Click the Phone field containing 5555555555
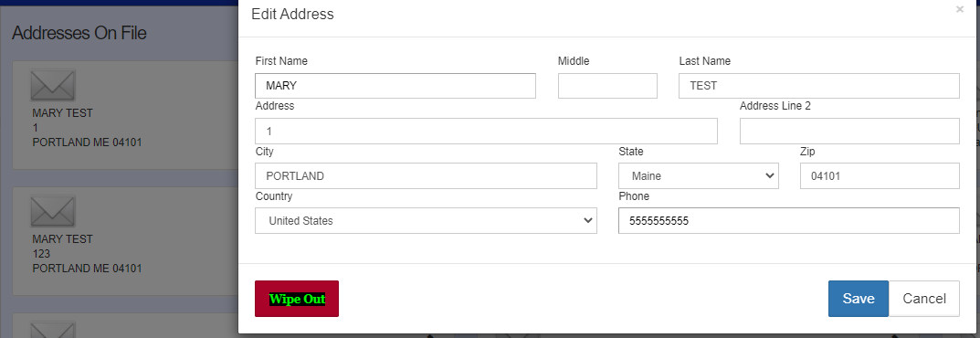The width and height of the screenshot is (980, 338). [x=789, y=220]
